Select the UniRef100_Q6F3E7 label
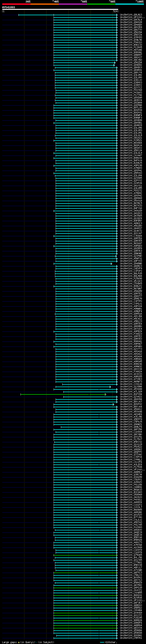146x644 pixels. [131, 603]
